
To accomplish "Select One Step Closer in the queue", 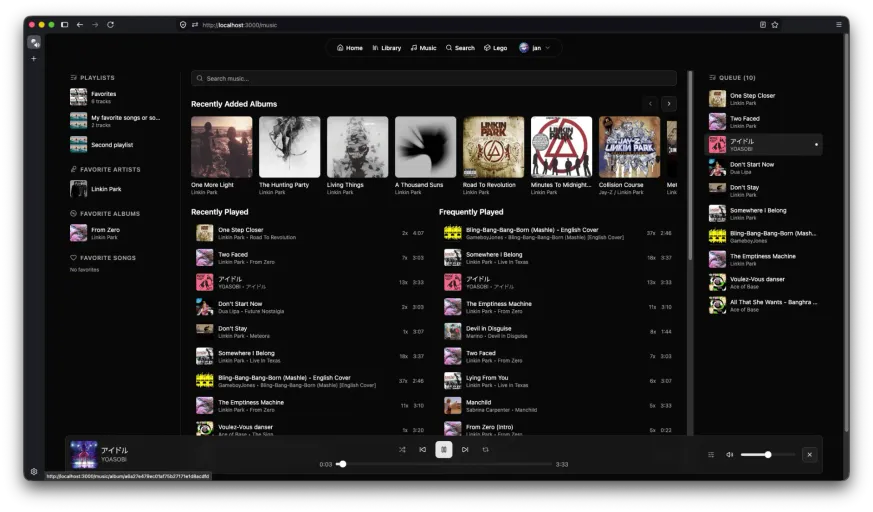I will tap(764, 99).
